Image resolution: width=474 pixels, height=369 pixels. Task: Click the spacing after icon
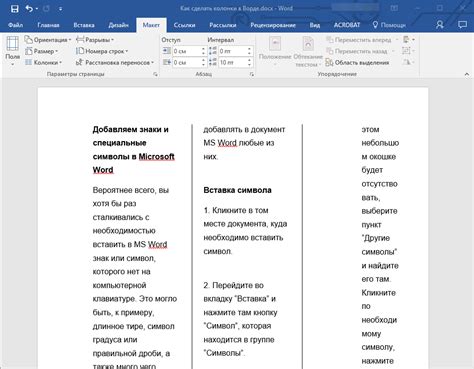212,62
